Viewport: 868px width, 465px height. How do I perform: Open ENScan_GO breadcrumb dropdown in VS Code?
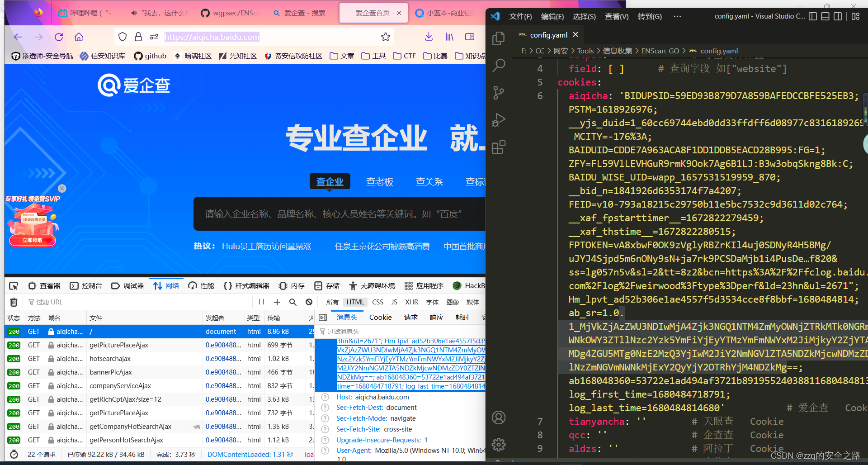[660, 51]
